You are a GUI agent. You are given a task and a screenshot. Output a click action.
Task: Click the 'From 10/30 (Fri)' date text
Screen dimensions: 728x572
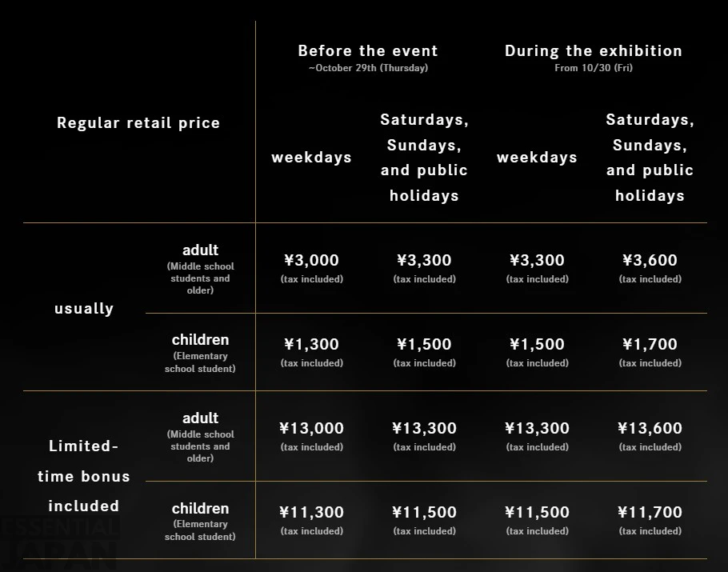tap(594, 68)
